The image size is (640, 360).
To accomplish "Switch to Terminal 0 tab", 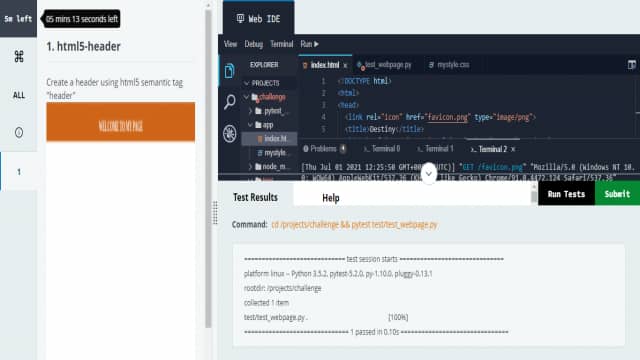I will tap(382, 149).
